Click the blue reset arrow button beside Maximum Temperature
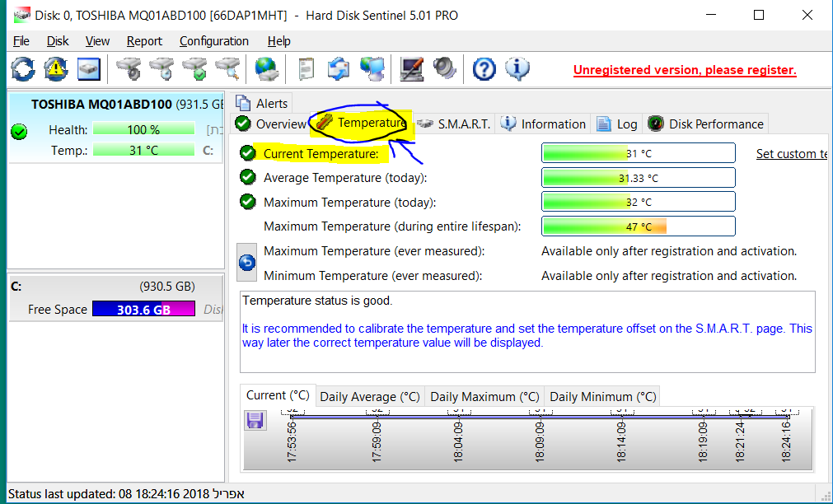 pos(247,263)
